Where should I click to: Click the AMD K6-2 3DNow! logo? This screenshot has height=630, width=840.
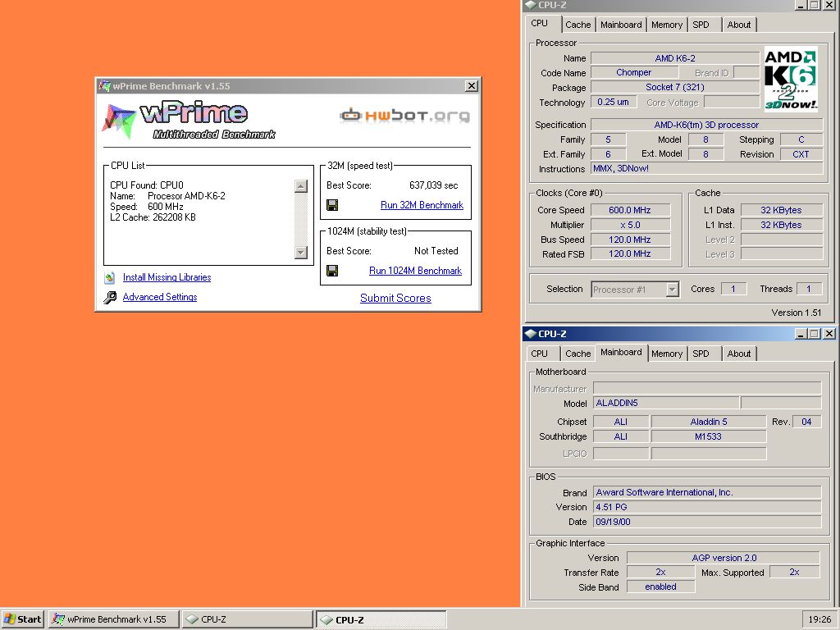[790, 80]
